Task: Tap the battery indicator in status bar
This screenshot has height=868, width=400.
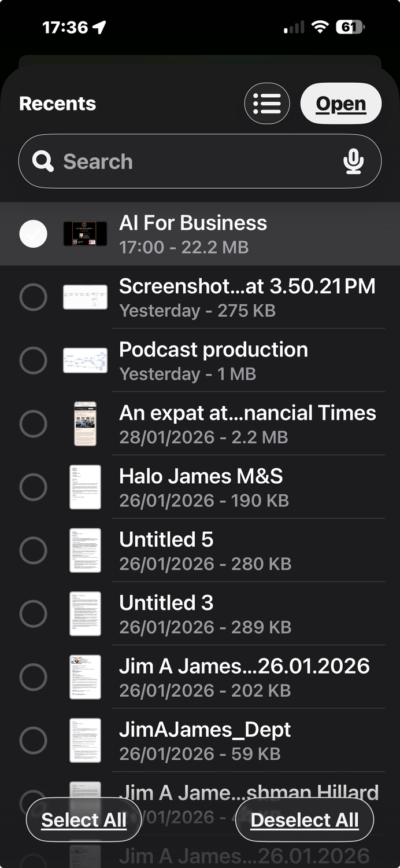Action: 350,27
